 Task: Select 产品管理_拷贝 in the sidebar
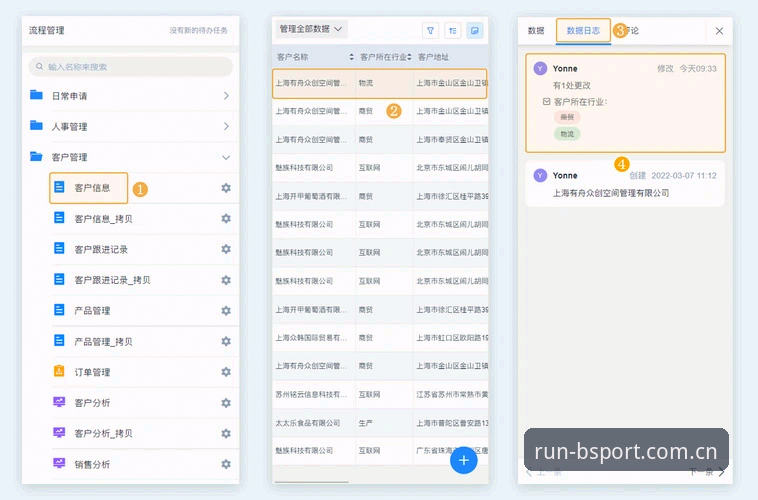point(103,341)
